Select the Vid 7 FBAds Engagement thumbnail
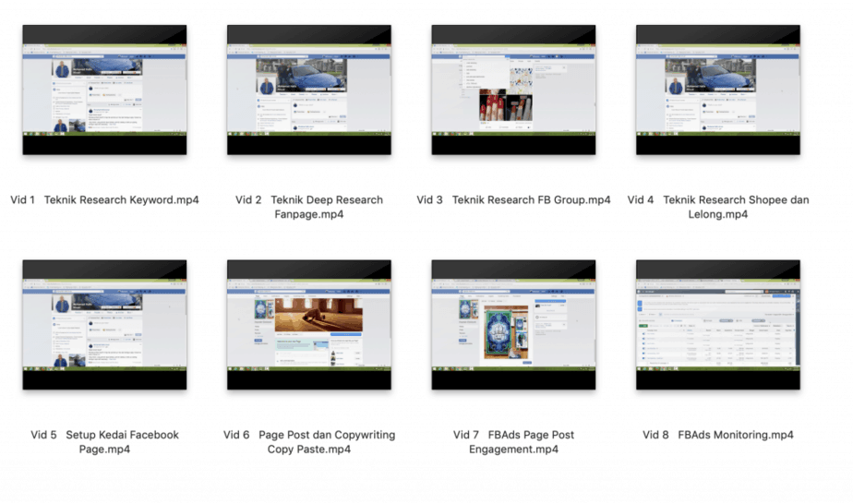 [x=513, y=324]
